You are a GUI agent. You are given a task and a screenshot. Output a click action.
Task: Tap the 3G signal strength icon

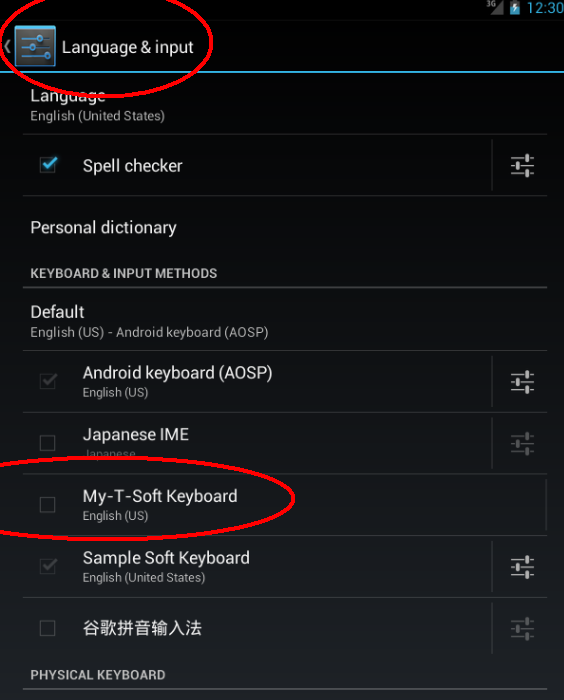[495, 7]
